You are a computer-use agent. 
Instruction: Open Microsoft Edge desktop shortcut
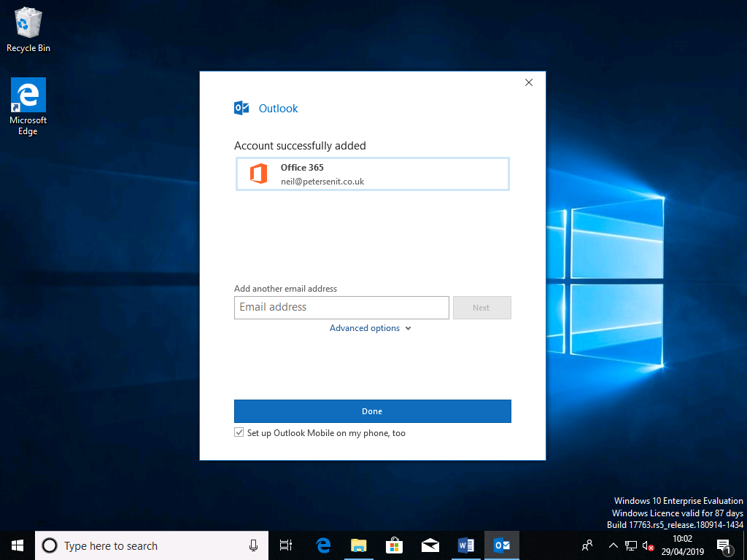[28, 106]
